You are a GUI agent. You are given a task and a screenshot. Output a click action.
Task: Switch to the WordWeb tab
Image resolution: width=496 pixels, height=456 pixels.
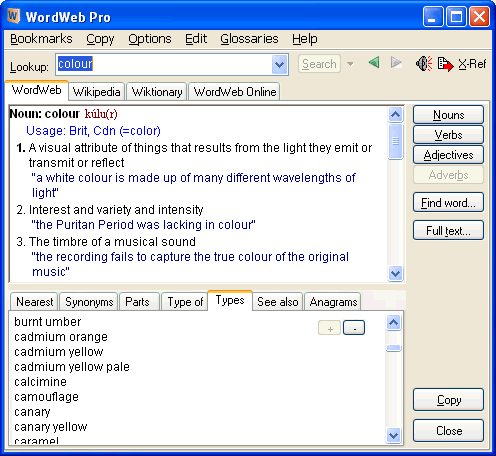pos(37,90)
